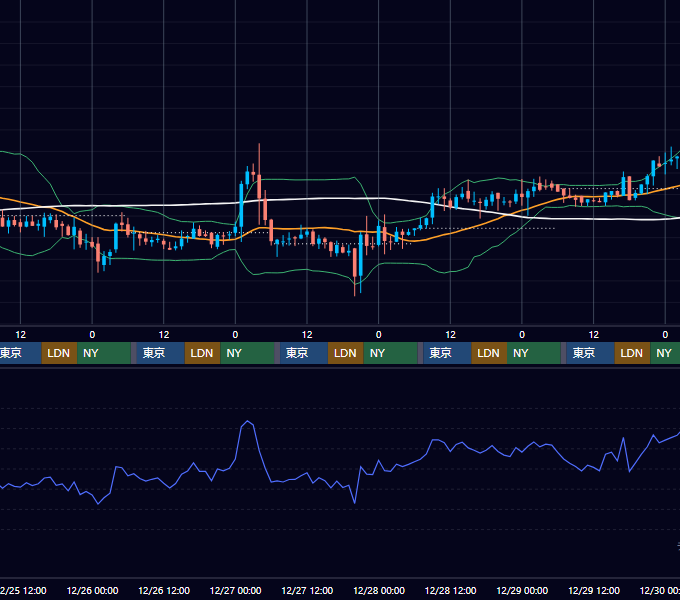Select the NY session block spanning 12/26 00:00
This screenshot has width=680, height=600.
point(104,353)
